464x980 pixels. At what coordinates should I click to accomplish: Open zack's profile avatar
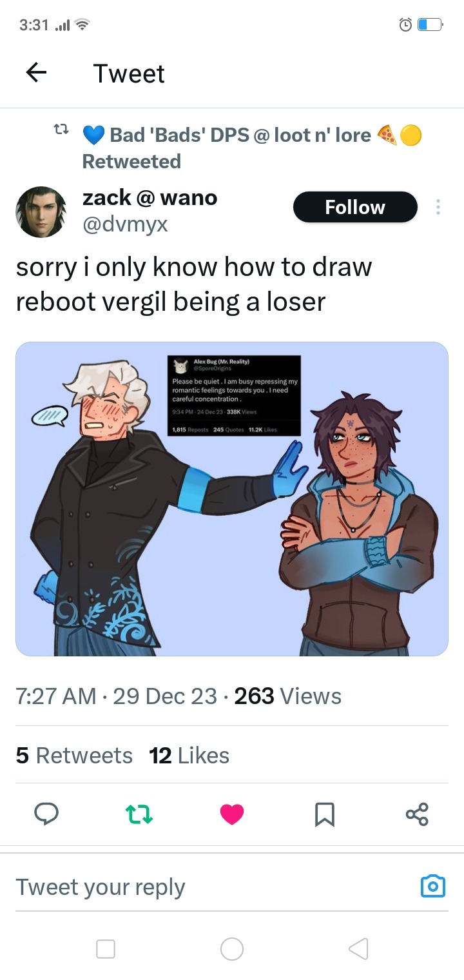(x=41, y=212)
